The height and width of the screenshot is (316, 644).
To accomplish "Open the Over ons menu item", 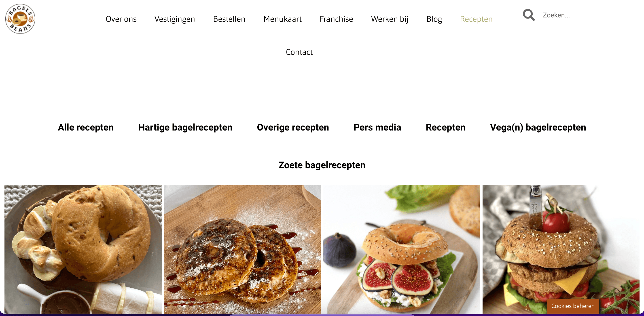I will coord(121,19).
